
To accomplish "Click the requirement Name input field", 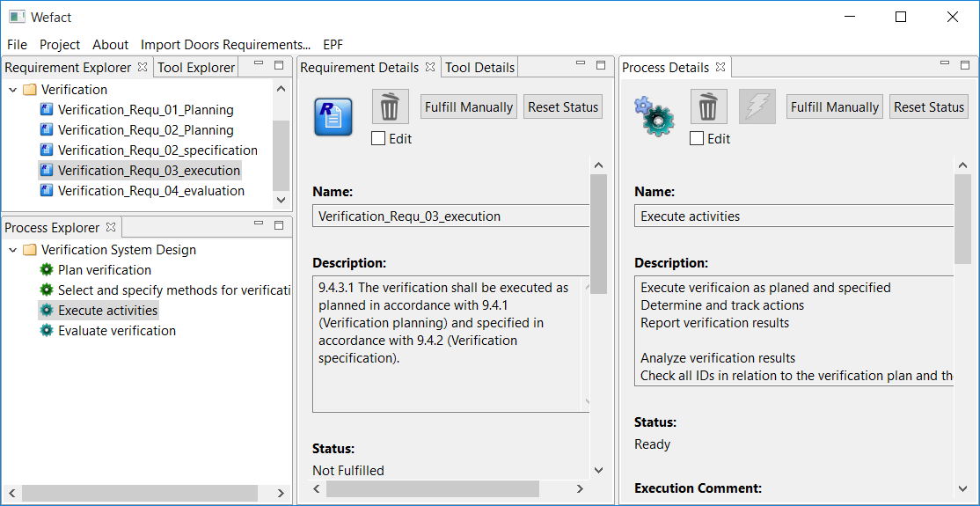I will tap(450, 216).
